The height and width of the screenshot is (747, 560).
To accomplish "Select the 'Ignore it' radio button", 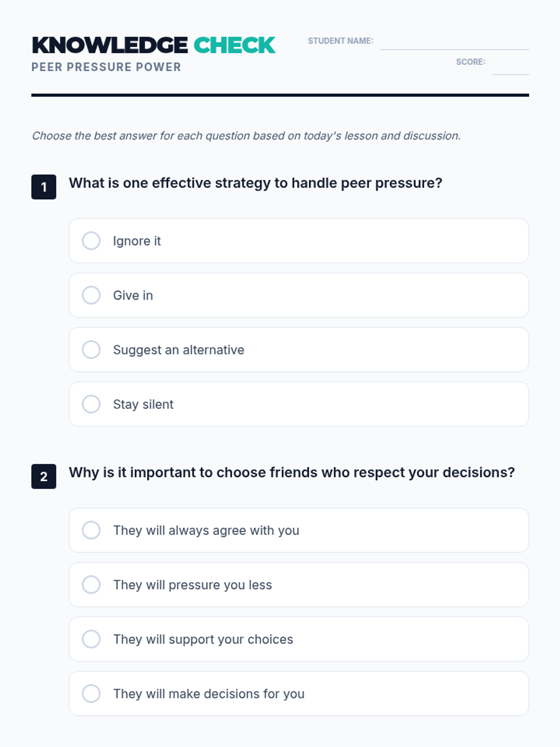I will click(x=91, y=241).
